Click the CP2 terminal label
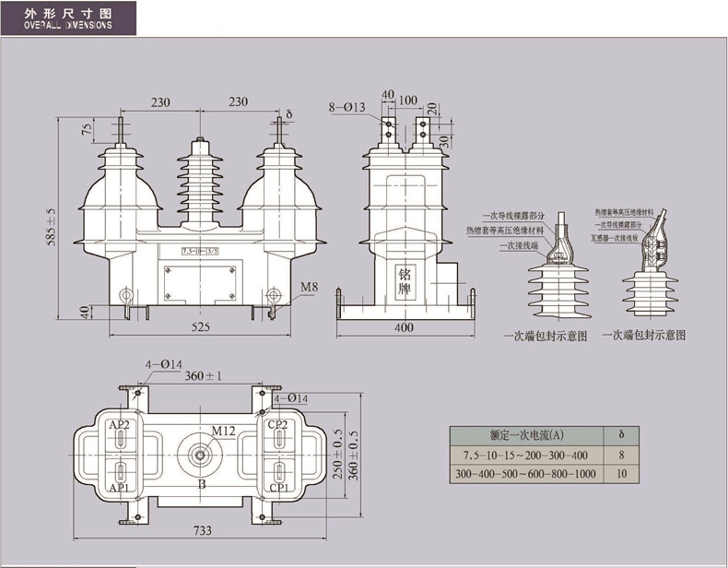The height and width of the screenshot is (568, 728). point(279,425)
